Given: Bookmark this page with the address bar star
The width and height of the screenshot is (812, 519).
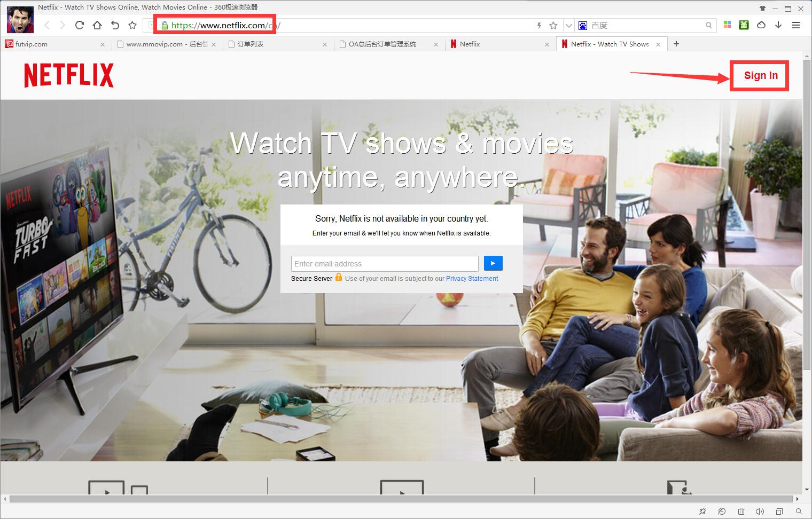Looking at the screenshot, I should click(553, 25).
